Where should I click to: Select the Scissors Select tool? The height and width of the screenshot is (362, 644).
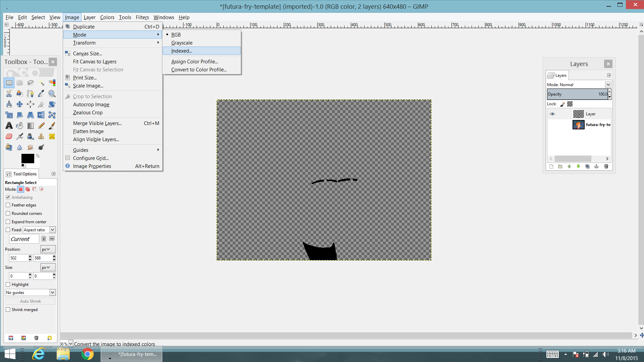(x=9, y=94)
